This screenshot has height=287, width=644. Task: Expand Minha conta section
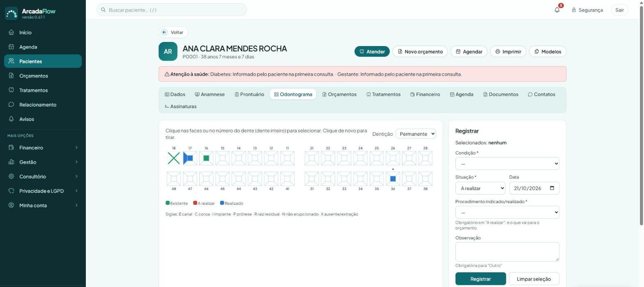coord(43,205)
